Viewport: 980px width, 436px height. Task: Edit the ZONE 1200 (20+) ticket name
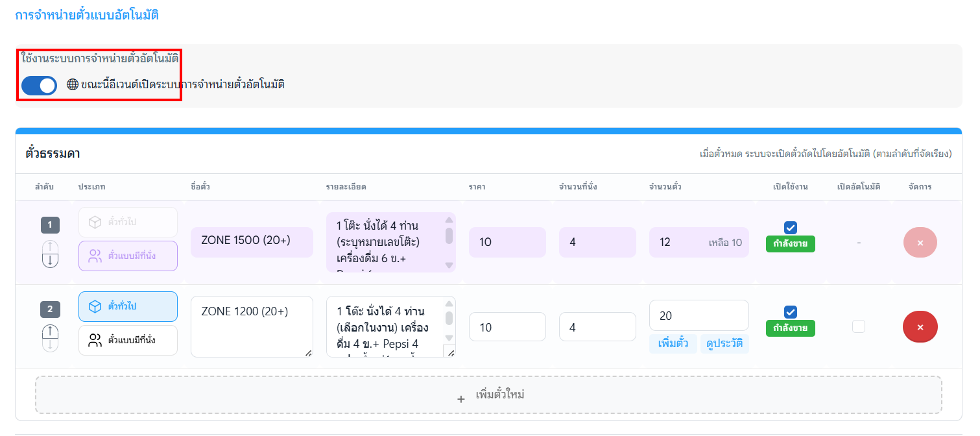tap(252, 326)
